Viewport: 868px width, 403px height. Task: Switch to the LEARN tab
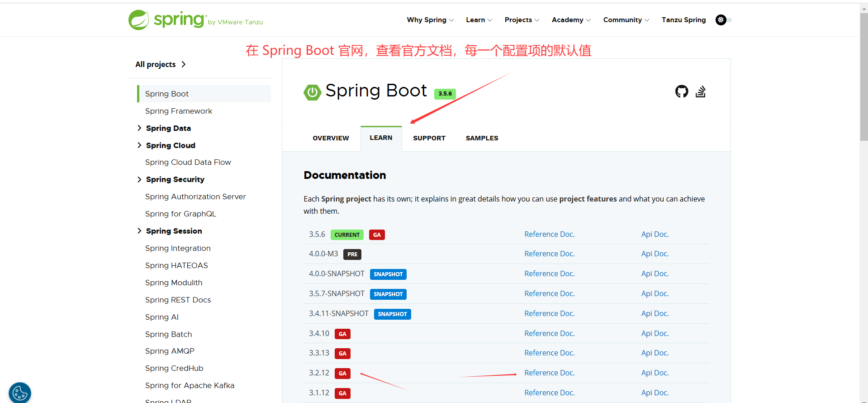pos(381,138)
